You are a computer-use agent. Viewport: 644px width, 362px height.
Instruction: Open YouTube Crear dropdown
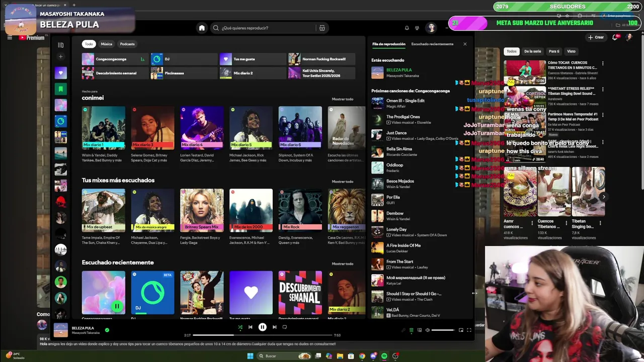pos(596,37)
